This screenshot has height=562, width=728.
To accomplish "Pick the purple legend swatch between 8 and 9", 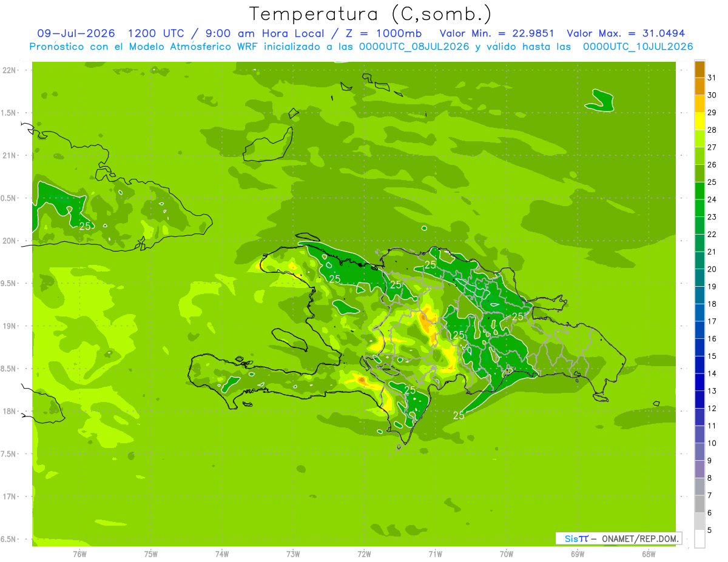I will pyautogui.click(x=699, y=469).
